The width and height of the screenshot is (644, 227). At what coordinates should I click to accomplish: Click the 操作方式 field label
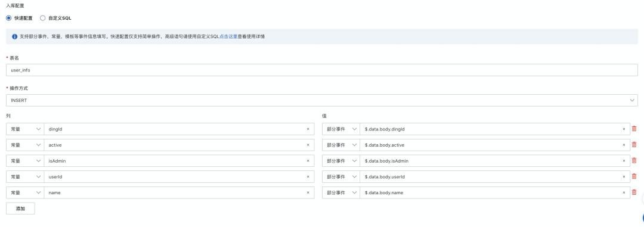pos(19,88)
